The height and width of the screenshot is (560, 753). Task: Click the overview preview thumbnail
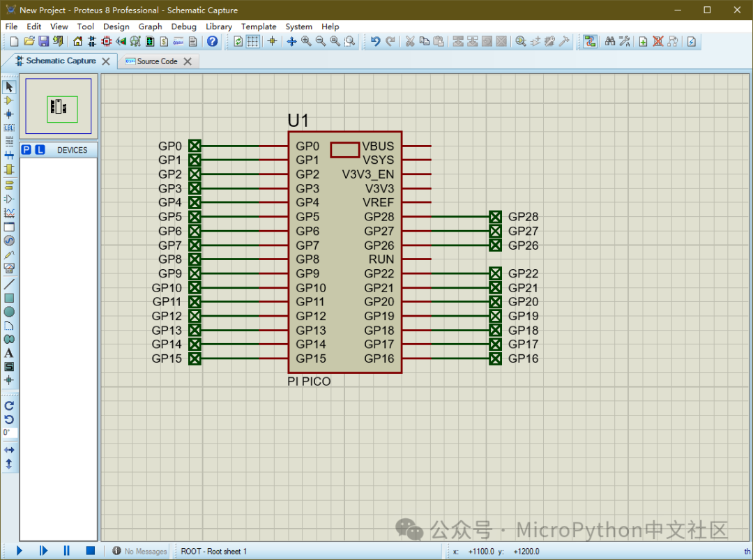[59, 106]
